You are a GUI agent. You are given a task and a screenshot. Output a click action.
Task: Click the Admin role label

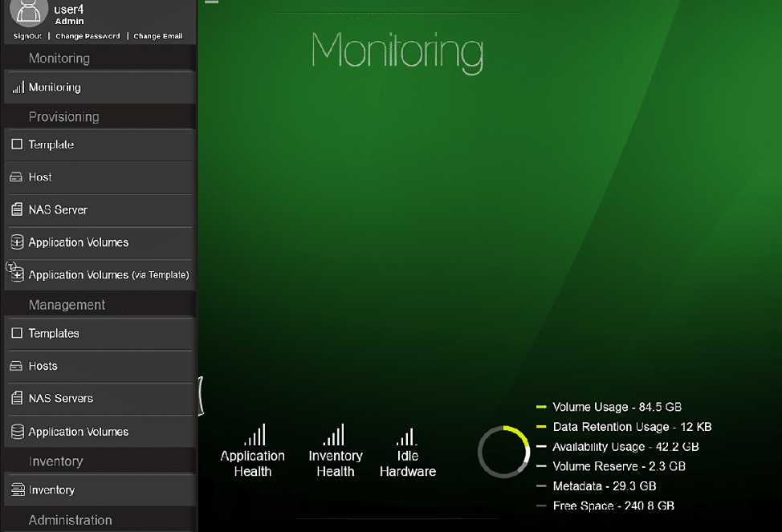[69, 21]
